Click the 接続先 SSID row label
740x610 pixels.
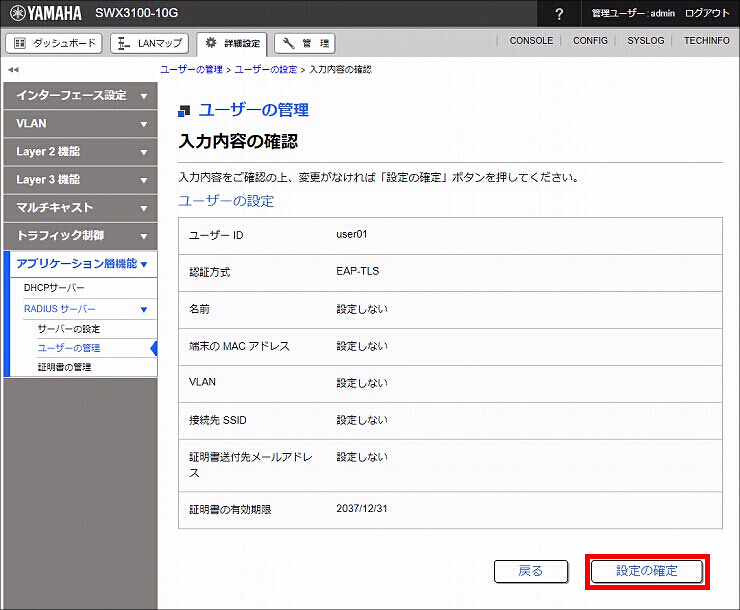pyautogui.click(x=218, y=420)
